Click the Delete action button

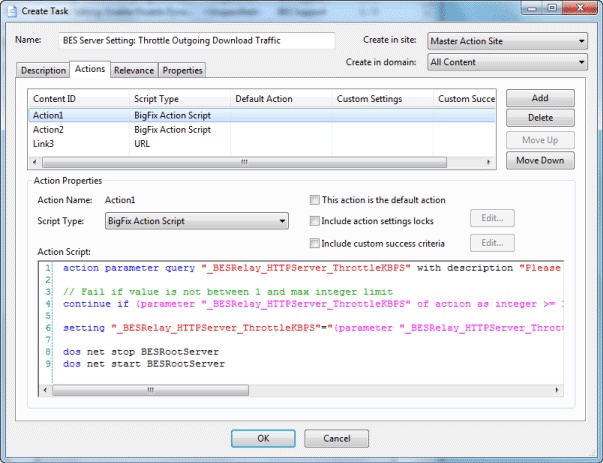[540, 118]
